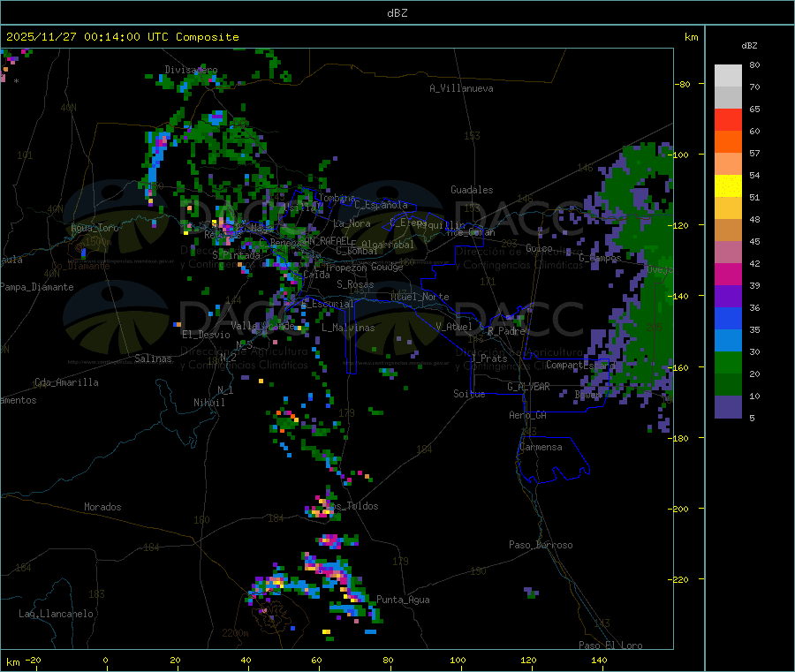Click the Atuel_Norte location label
795x672 pixels.
click(420, 297)
